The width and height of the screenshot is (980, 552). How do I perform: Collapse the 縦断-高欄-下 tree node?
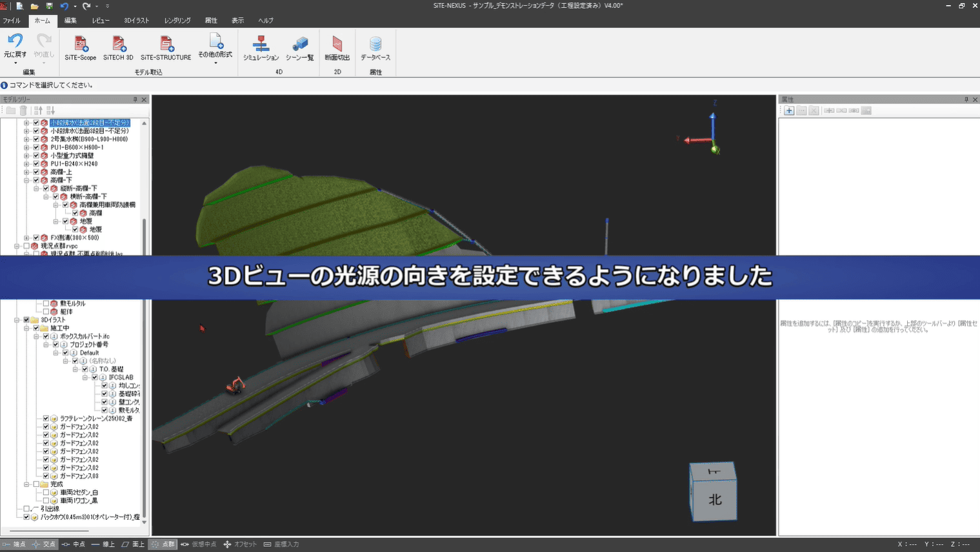pyautogui.click(x=36, y=189)
